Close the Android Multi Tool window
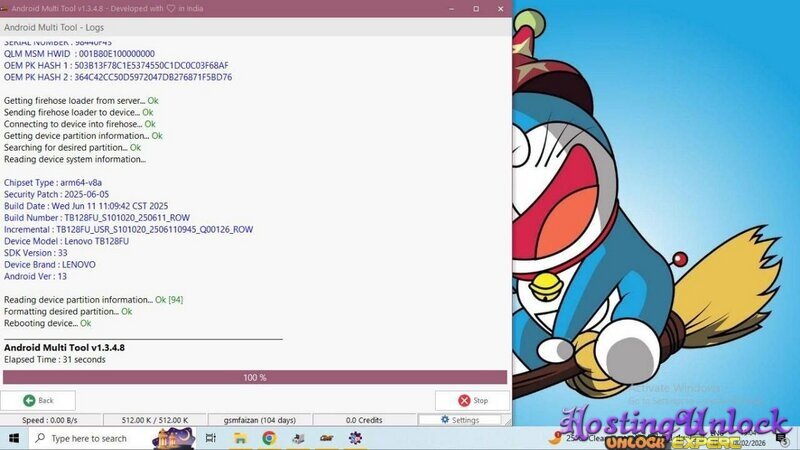 (498, 6)
